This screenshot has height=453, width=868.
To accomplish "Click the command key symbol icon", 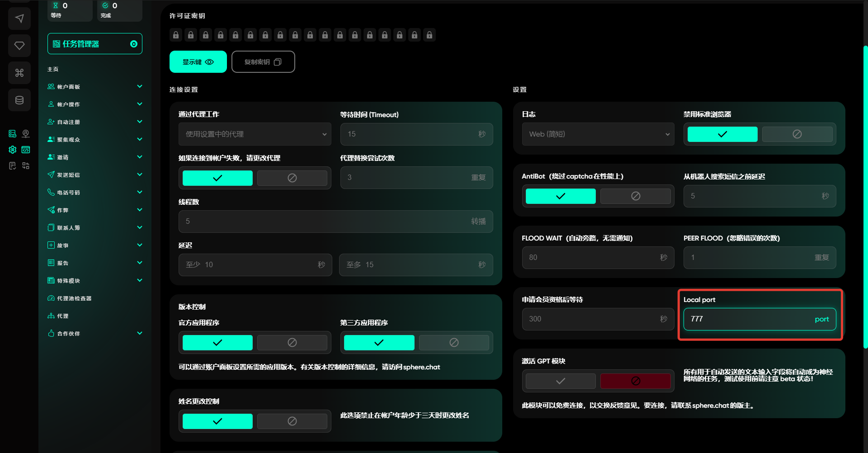I will click(x=19, y=73).
